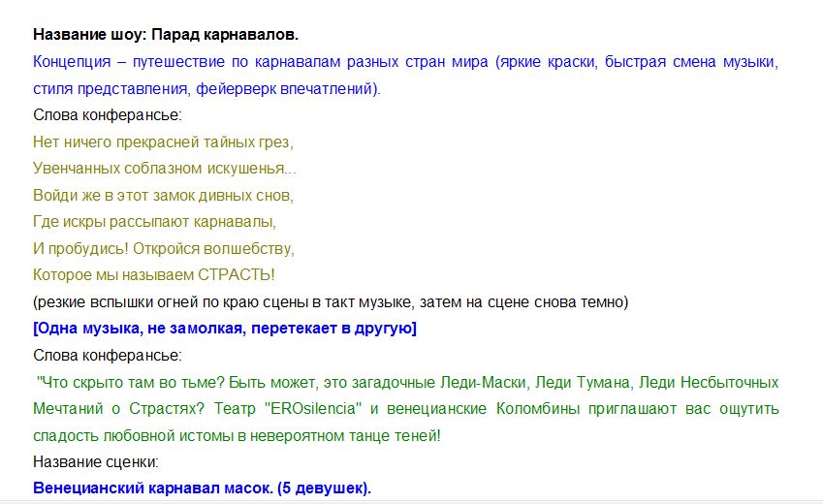This screenshot has width=823, height=504.
Task: Click the blue word "Концепция"
Action: coord(70,62)
